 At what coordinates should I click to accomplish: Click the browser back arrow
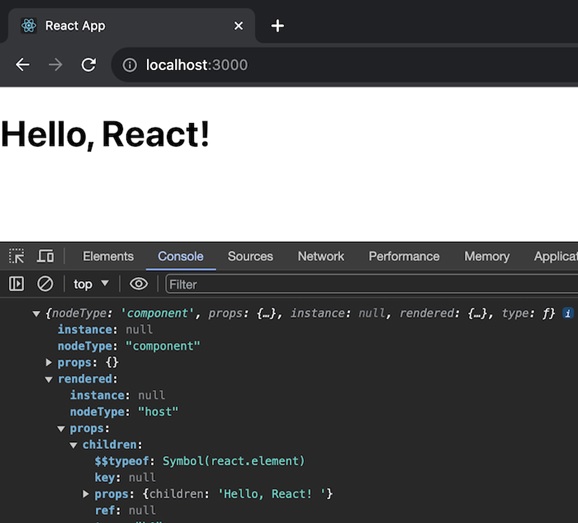pos(22,65)
